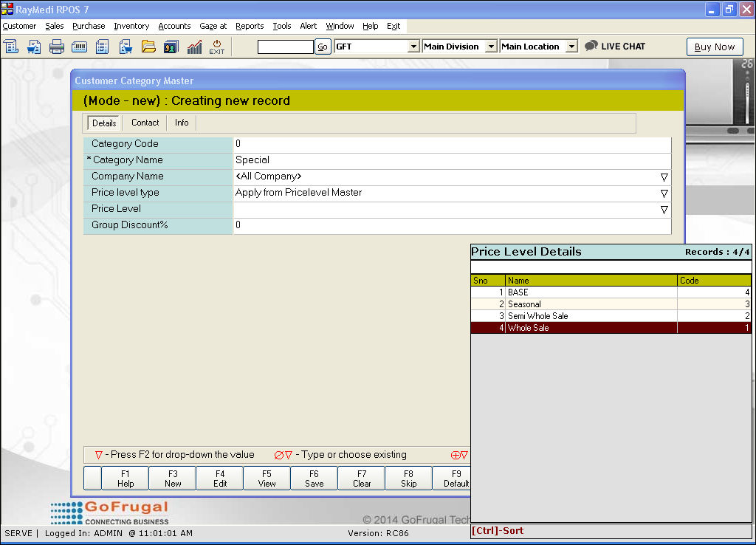Viewport: 756px width, 545px height.
Task: Expand the Price level type dropdown
Action: click(x=664, y=193)
